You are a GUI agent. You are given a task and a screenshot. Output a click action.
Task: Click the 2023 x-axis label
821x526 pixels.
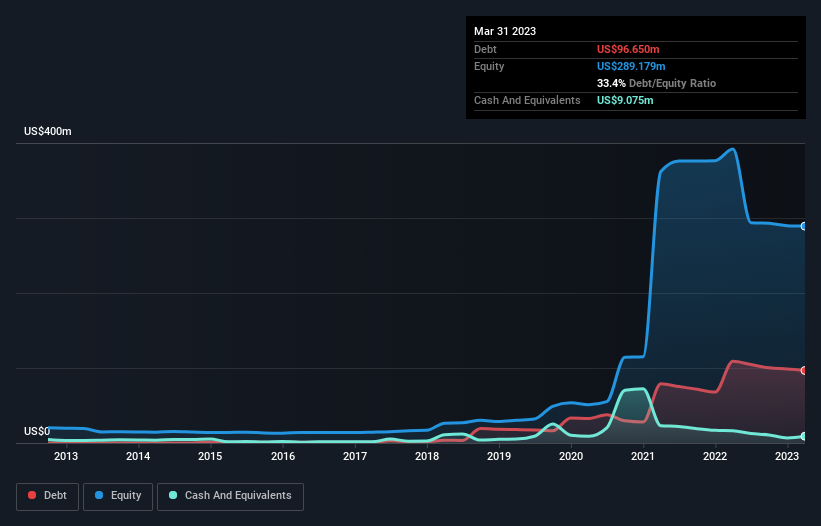click(x=786, y=456)
